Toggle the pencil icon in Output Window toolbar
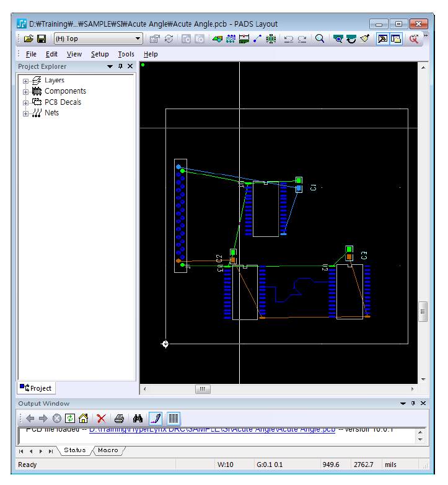 coord(156,419)
